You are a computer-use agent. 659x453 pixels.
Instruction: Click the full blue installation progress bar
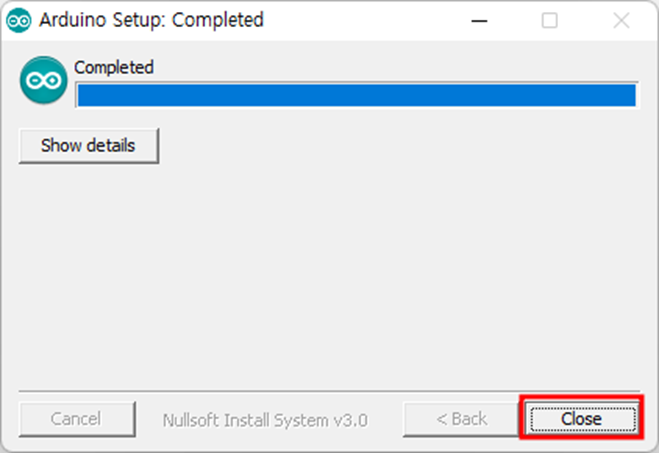pos(357,95)
